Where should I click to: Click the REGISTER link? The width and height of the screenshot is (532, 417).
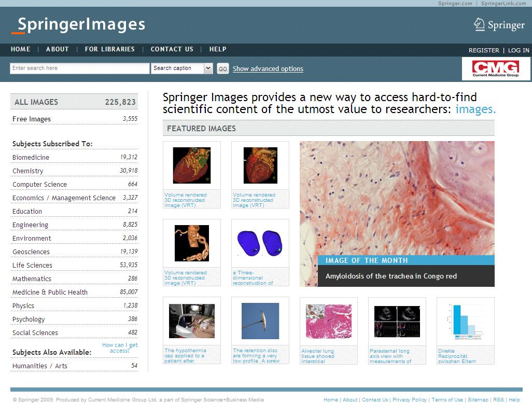click(484, 50)
